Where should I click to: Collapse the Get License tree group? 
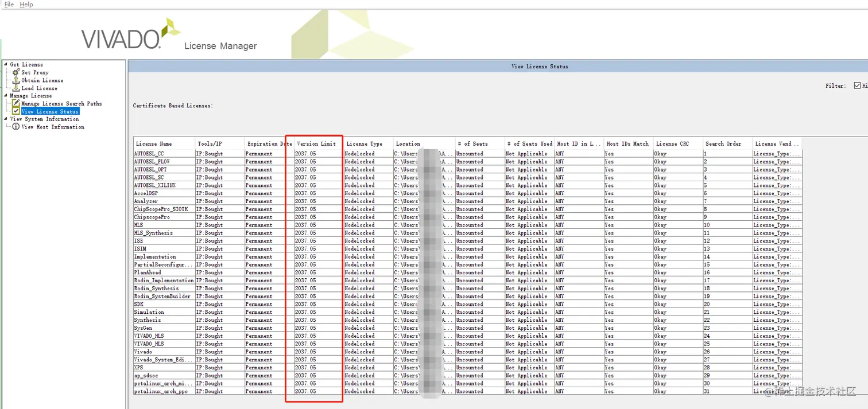6,64
